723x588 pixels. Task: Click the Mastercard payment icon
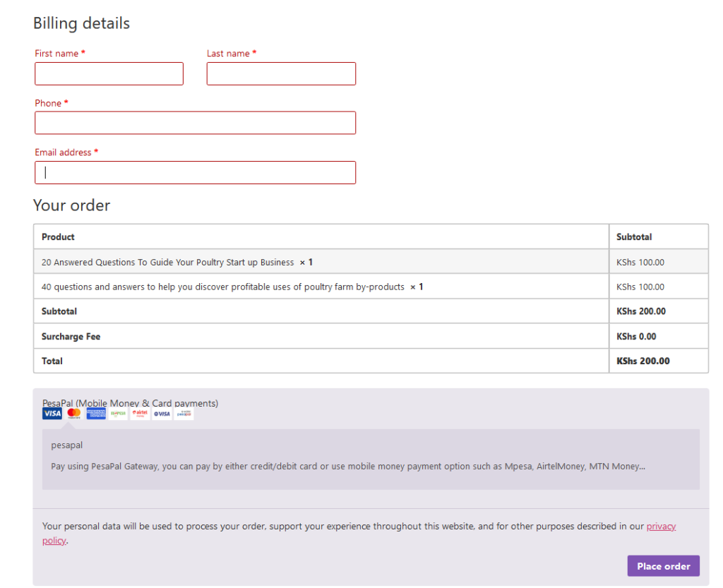click(73, 413)
